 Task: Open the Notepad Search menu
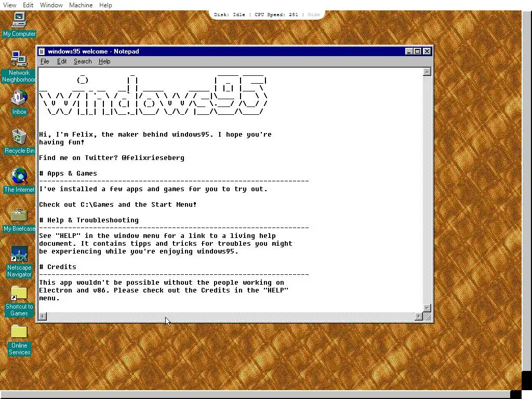pos(83,61)
